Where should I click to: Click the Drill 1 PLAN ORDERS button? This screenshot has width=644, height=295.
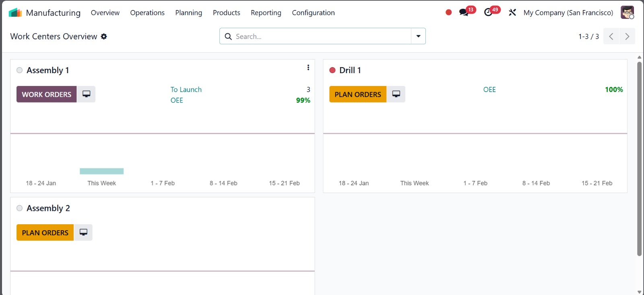pyautogui.click(x=357, y=94)
